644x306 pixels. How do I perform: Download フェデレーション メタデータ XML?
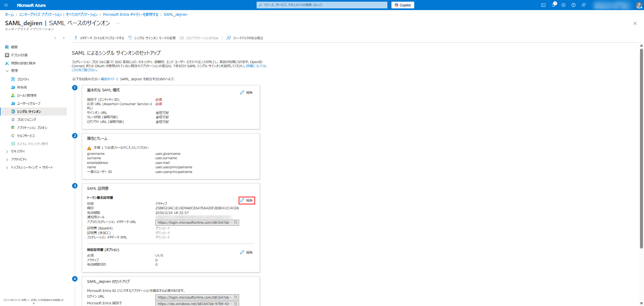tap(163, 237)
